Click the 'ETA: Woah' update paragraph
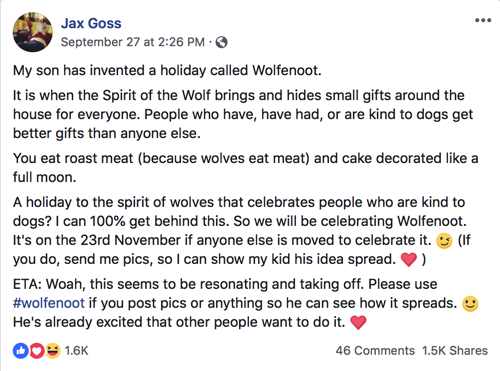 pos(246,303)
